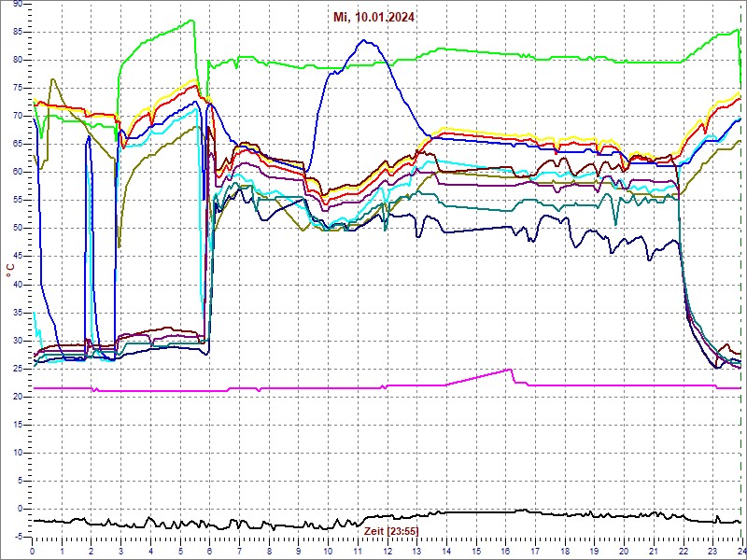Click the 40 label on temperature axis

coord(18,285)
